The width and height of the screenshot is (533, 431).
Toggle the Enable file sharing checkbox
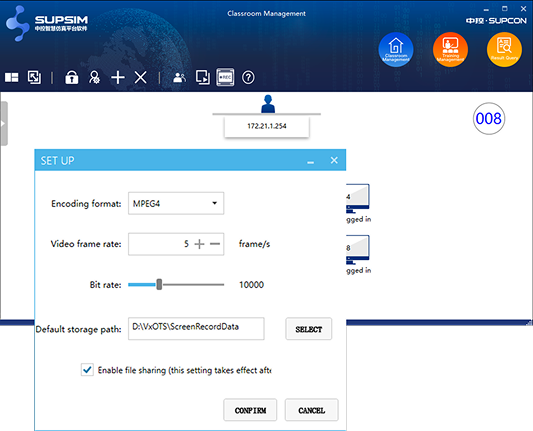[x=87, y=369]
